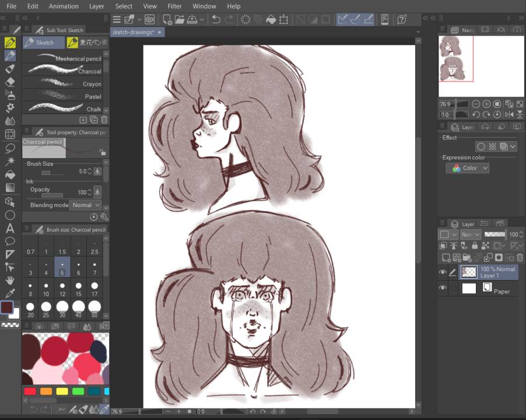Open the Animation menu
This screenshot has height=420, width=526.
coord(64,6)
